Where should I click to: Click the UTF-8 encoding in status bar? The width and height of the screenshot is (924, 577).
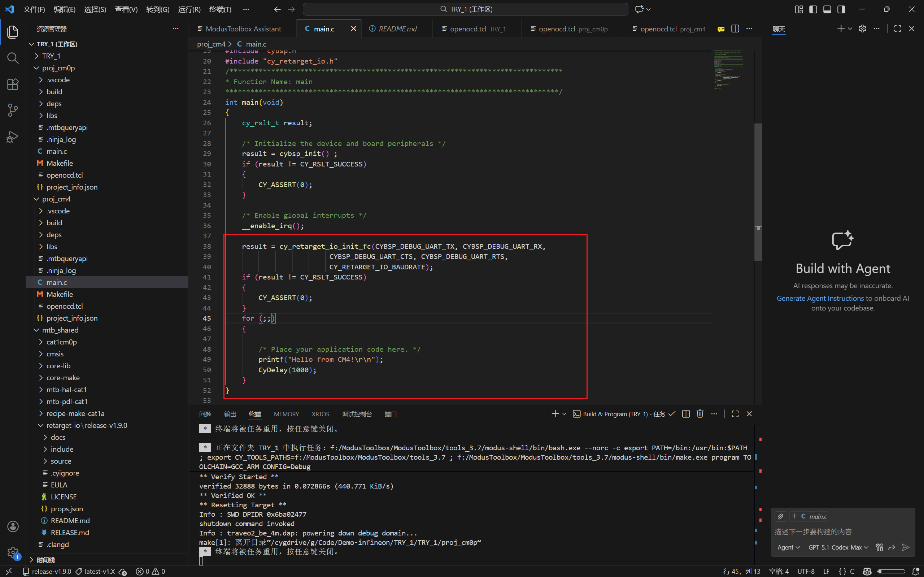coord(805,571)
